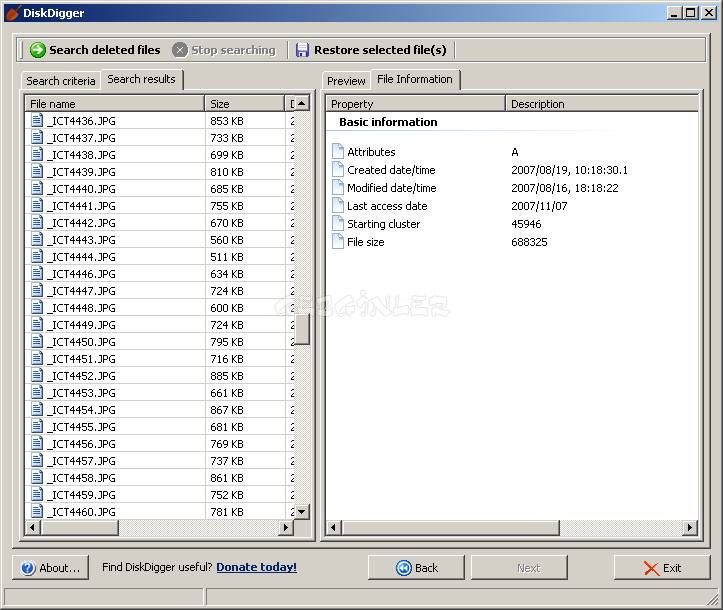723x610 pixels.
Task: Sort the results by the Size column header
Action: (x=245, y=104)
